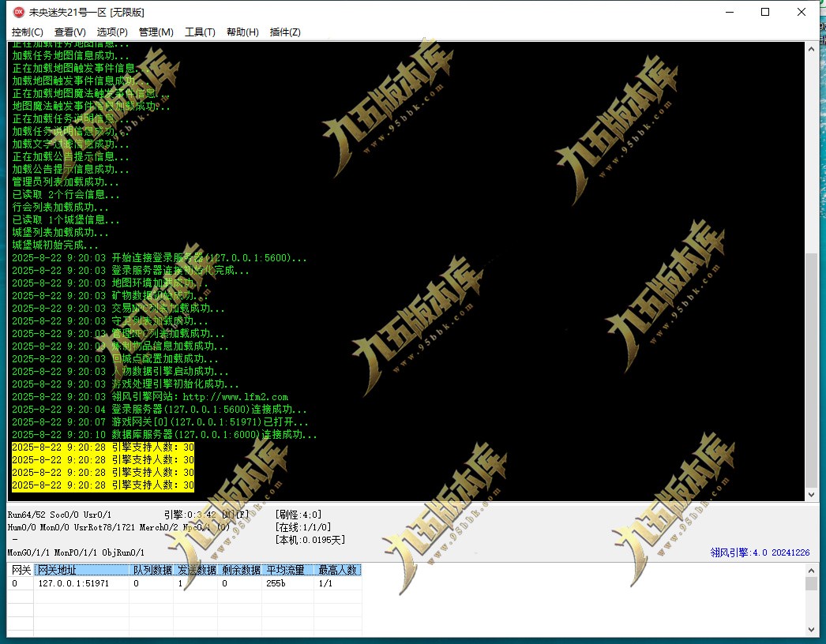This screenshot has width=826, height=644.
Task: Click log panel scrollbar down arrow
Action: coord(811,495)
